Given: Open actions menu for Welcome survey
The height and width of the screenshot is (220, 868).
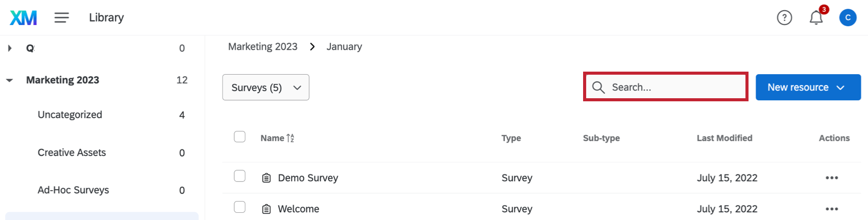Looking at the screenshot, I should click(831, 209).
